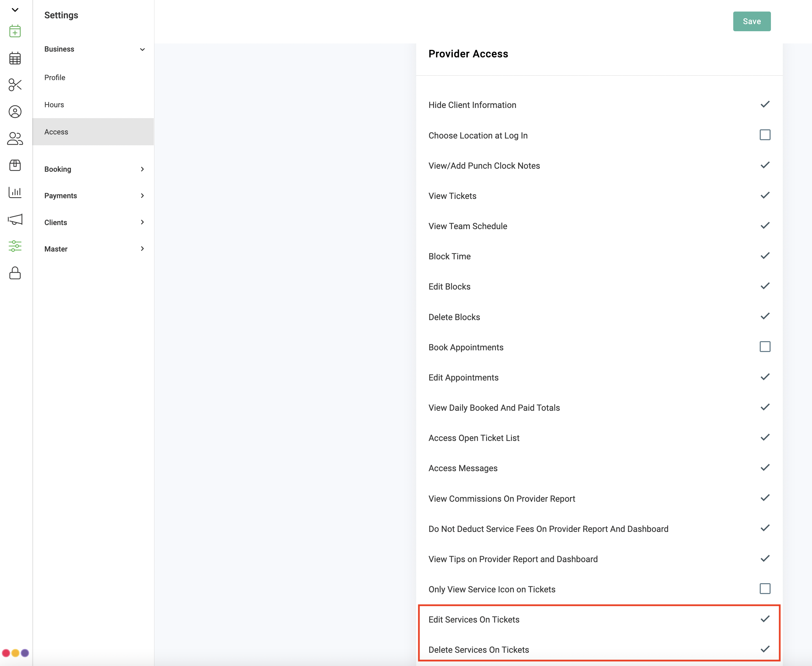Open the Profile settings page
Screen dimensions: 812x666
(55, 77)
